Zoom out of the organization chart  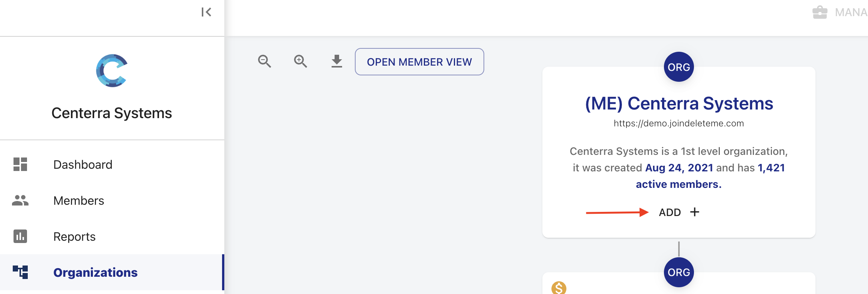pos(264,61)
